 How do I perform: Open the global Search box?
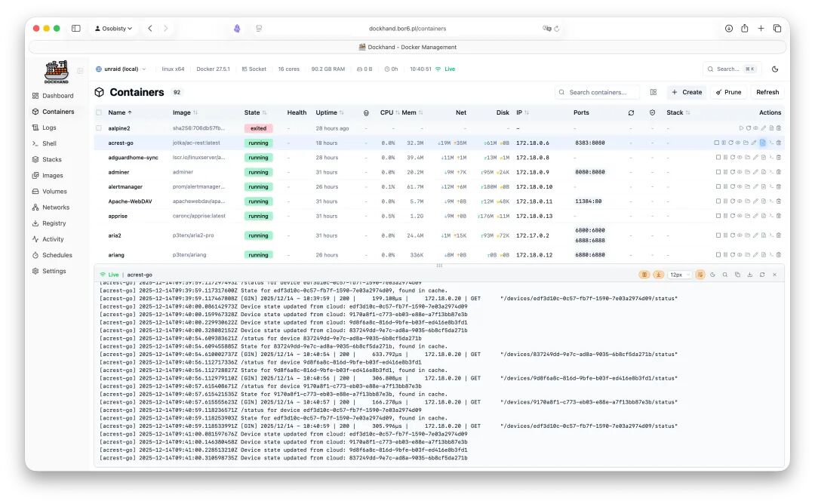[730, 69]
